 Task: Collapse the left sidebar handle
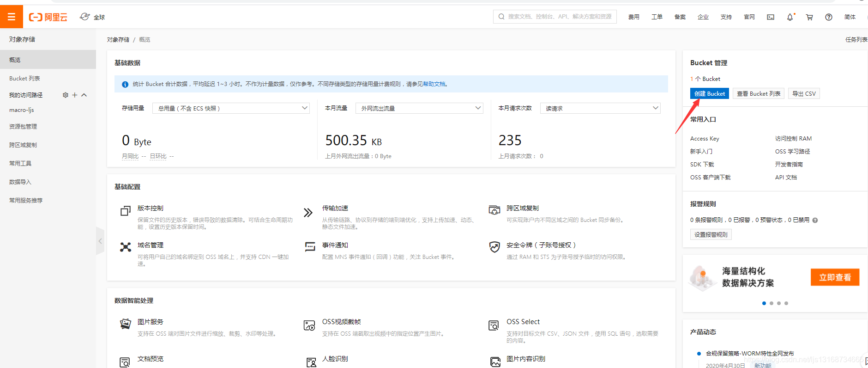(x=100, y=241)
